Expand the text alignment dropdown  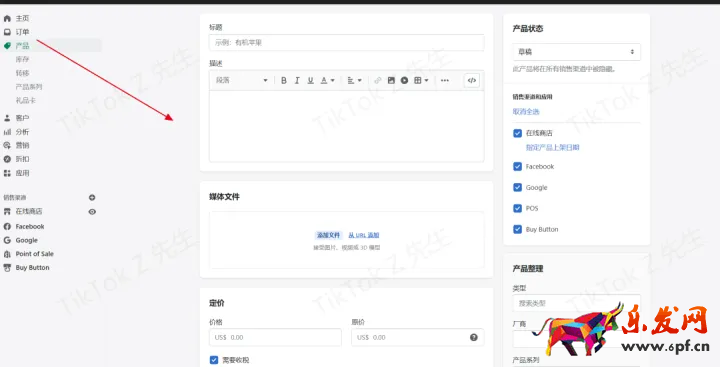pyautogui.click(x=354, y=80)
